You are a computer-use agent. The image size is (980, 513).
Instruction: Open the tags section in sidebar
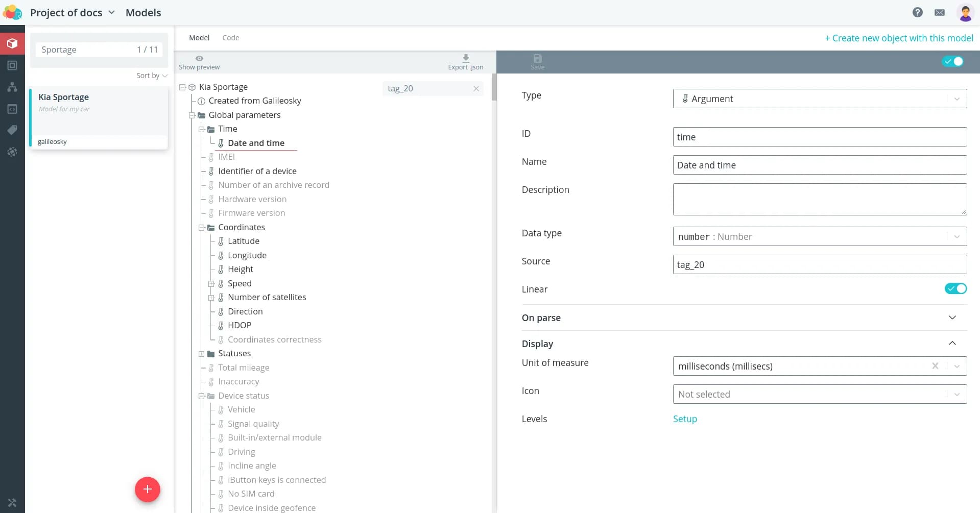pyautogui.click(x=12, y=130)
